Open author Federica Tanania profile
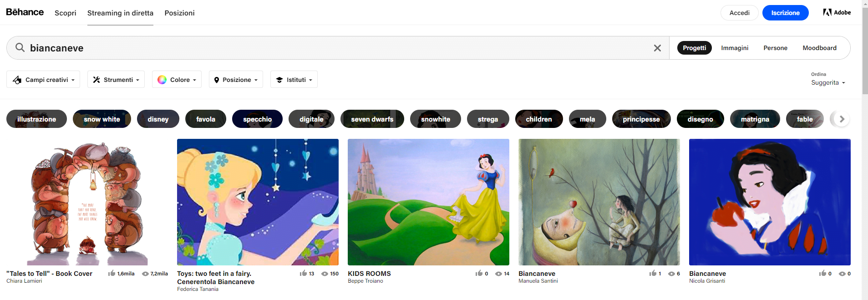868x300 pixels. [x=198, y=289]
